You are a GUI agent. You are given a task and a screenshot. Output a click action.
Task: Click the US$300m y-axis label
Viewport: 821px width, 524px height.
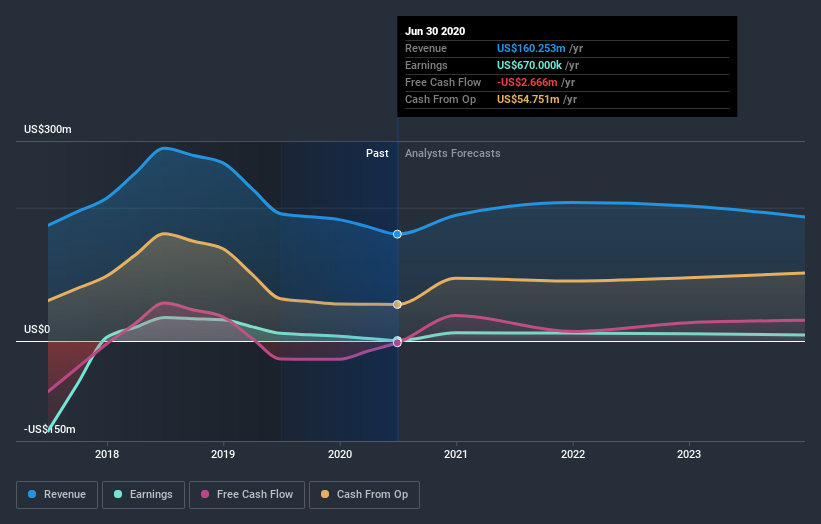click(x=48, y=129)
